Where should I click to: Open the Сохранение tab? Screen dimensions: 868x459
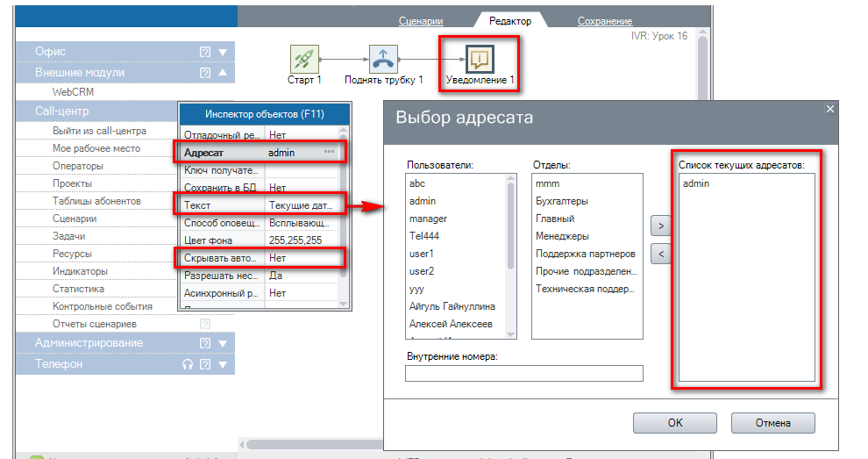(x=604, y=20)
